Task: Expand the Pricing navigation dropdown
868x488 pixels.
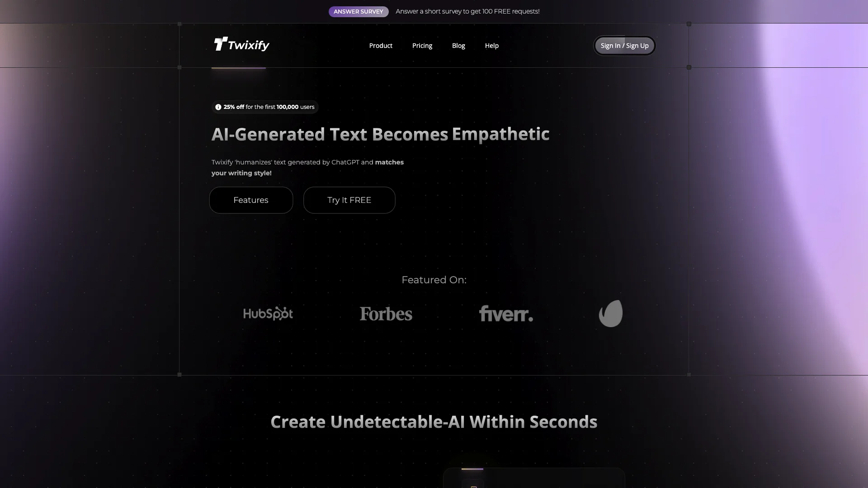Action: point(422,45)
